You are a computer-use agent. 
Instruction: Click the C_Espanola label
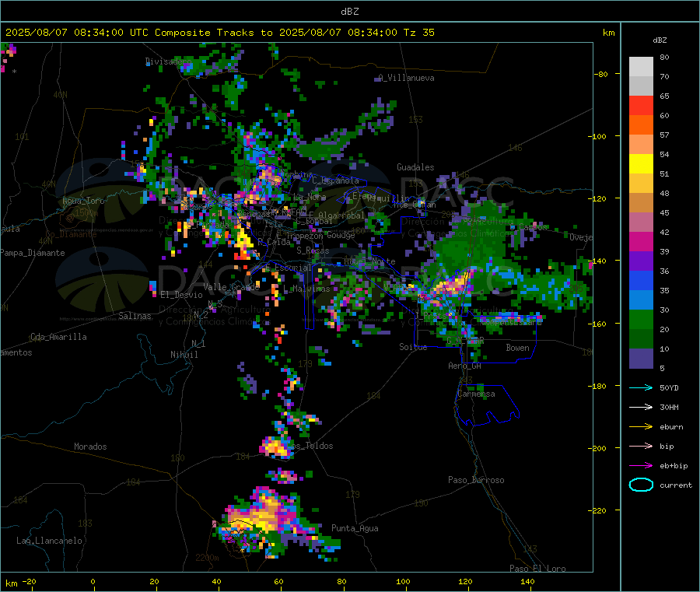pos(335,180)
